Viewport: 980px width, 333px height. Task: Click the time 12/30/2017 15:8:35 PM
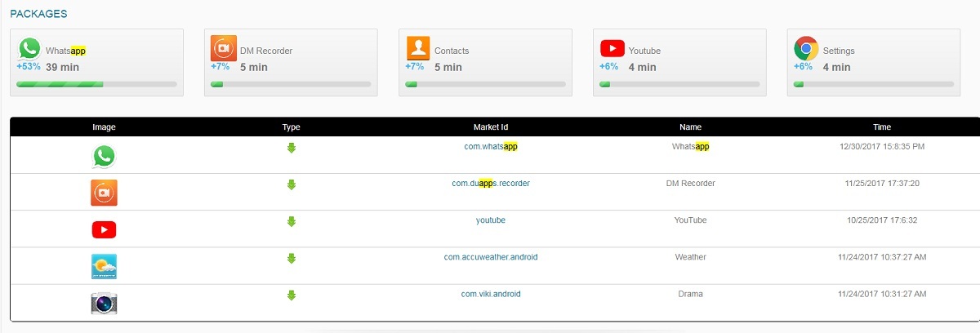click(882, 146)
